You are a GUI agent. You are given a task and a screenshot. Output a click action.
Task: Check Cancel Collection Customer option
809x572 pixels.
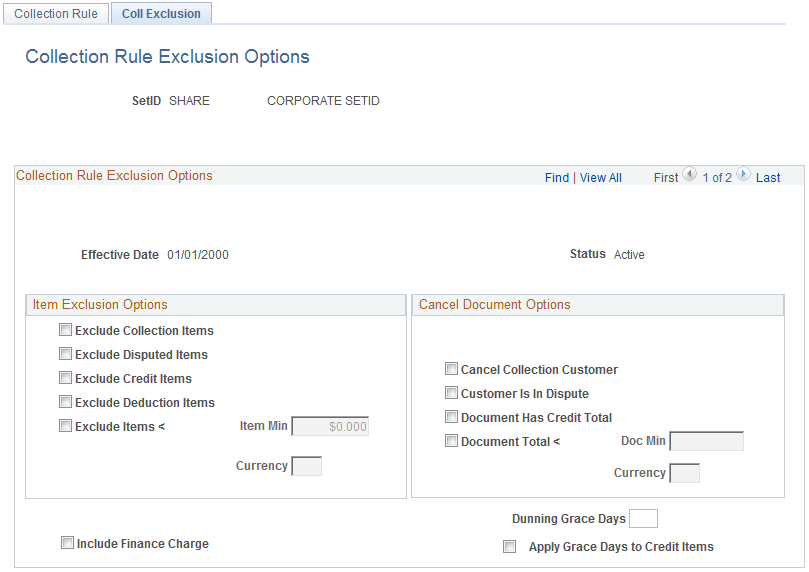[x=452, y=369]
